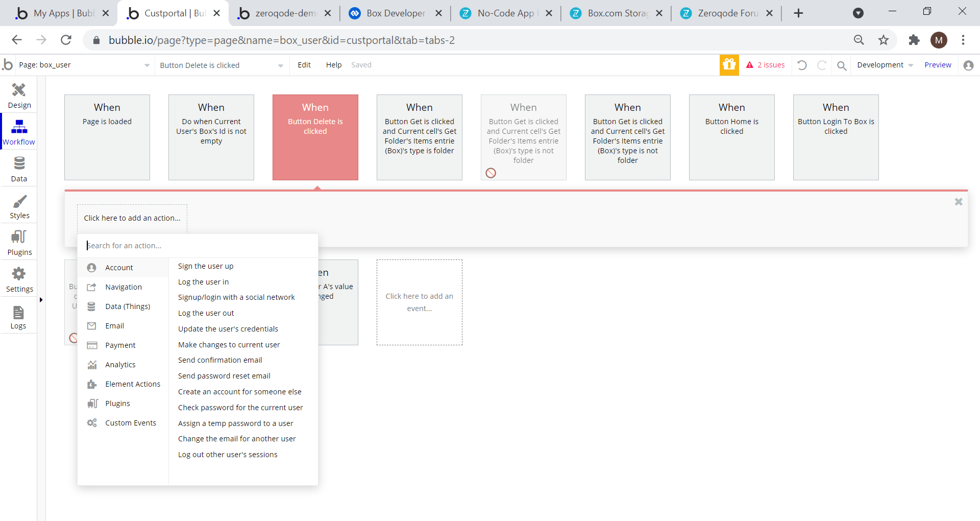
Task: Choose 'Send confirmation email' action
Action: 220,360
